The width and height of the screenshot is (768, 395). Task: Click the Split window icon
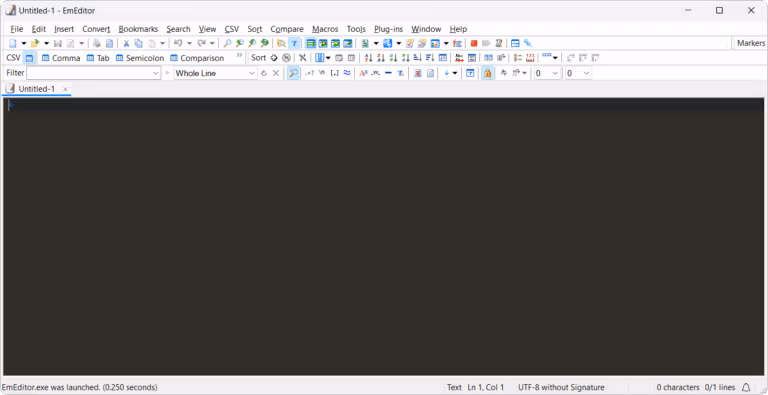[x=515, y=43]
